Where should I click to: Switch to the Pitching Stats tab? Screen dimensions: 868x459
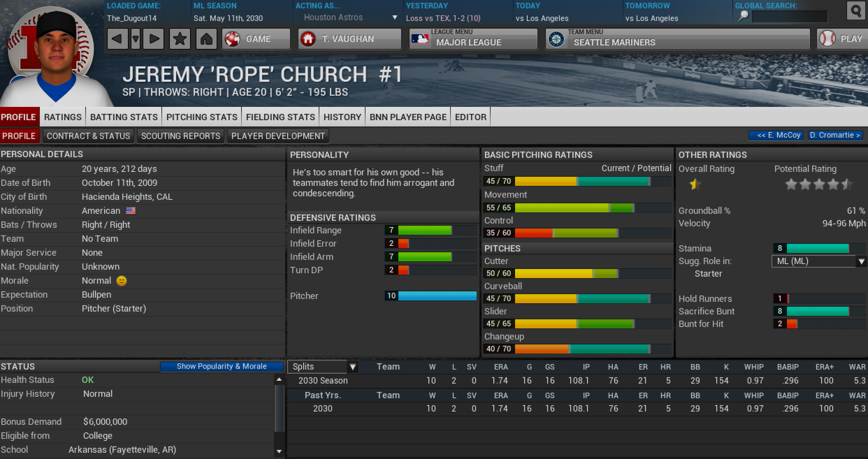coord(202,117)
